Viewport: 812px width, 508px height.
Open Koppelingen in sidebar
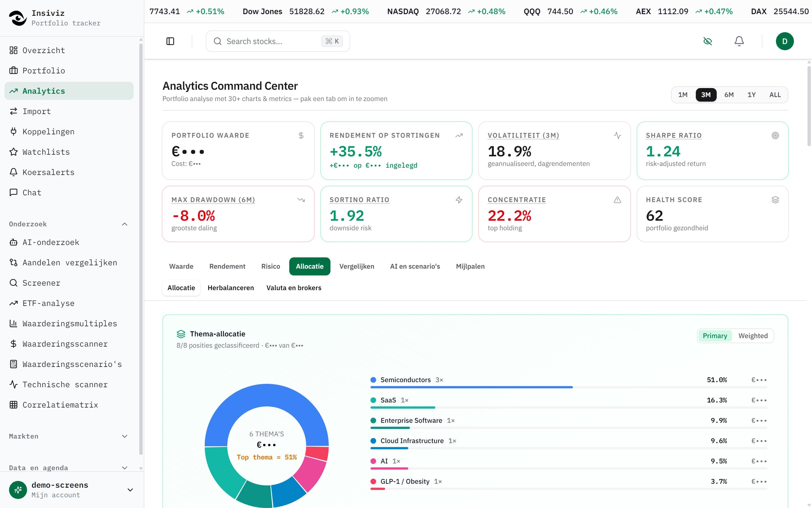pyautogui.click(x=69, y=132)
